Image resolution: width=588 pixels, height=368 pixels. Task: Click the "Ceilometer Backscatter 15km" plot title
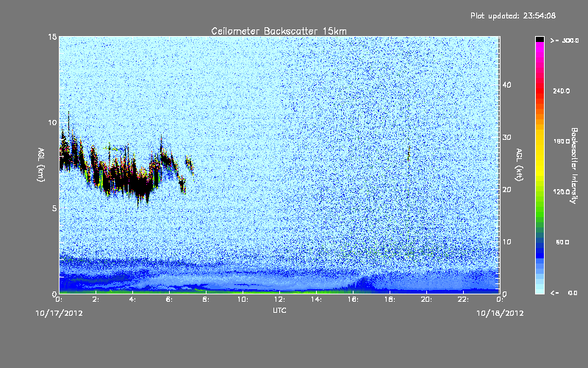coord(279,31)
